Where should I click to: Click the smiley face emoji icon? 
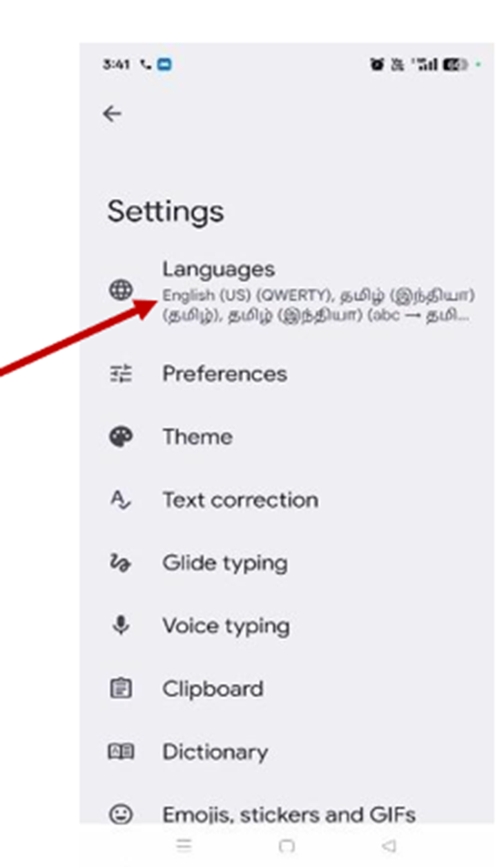click(121, 814)
